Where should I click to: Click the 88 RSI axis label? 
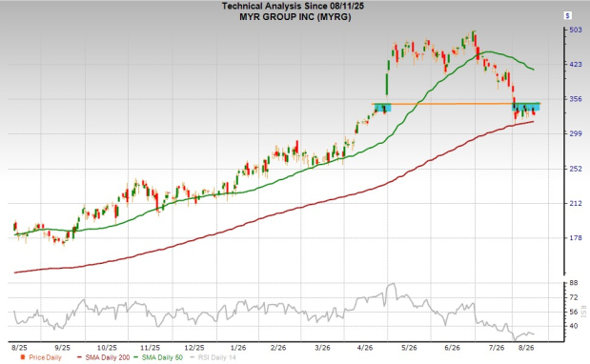574,283
